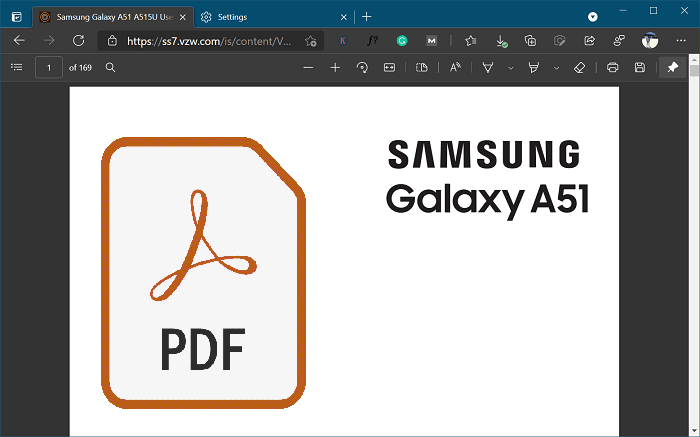Viewport: 700px width, 437px height.
Task: Open the red K extension
Action: click(342, 41)
